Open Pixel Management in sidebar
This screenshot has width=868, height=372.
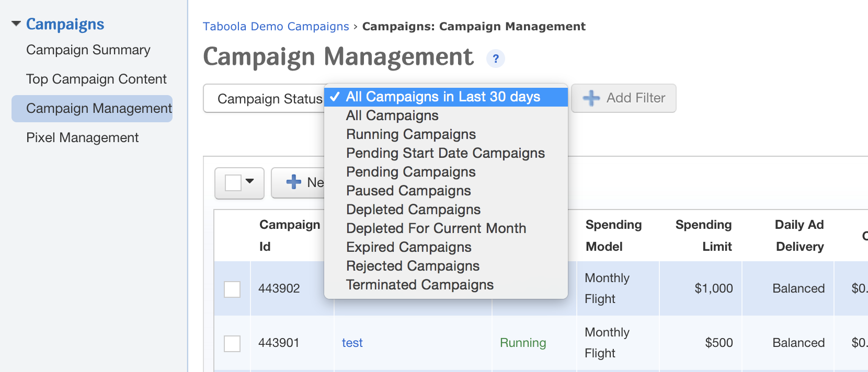click(x=82, y=137)
